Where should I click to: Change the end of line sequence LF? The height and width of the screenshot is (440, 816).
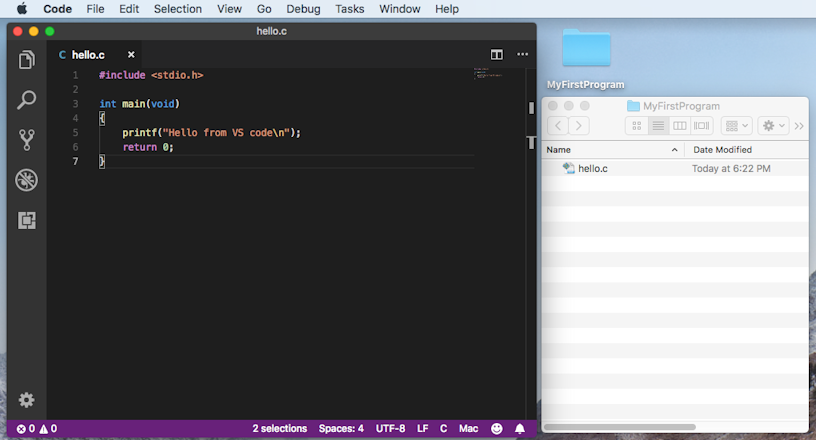click(423, 429)
